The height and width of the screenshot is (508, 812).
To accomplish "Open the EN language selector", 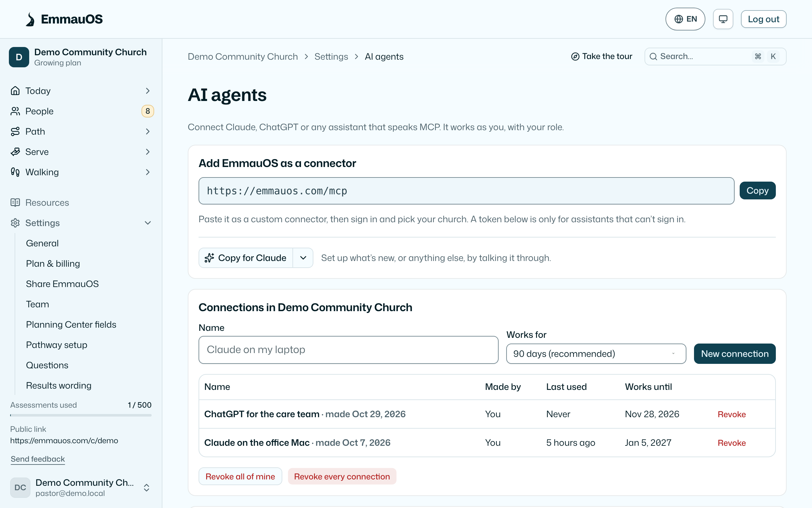I will pyautogui.click(x=685, y=19).
